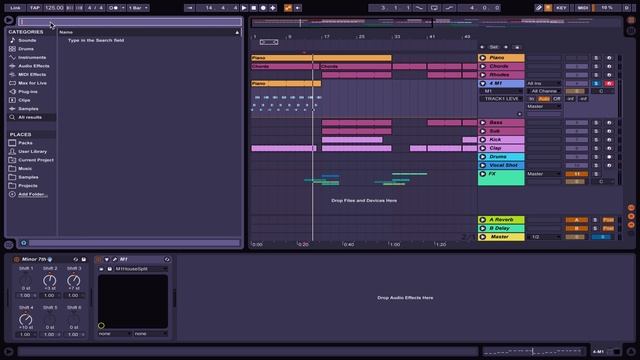Toggle the Minor 7th device activator
This screenshot has width=640, height=360.
(x=17, y=259)
